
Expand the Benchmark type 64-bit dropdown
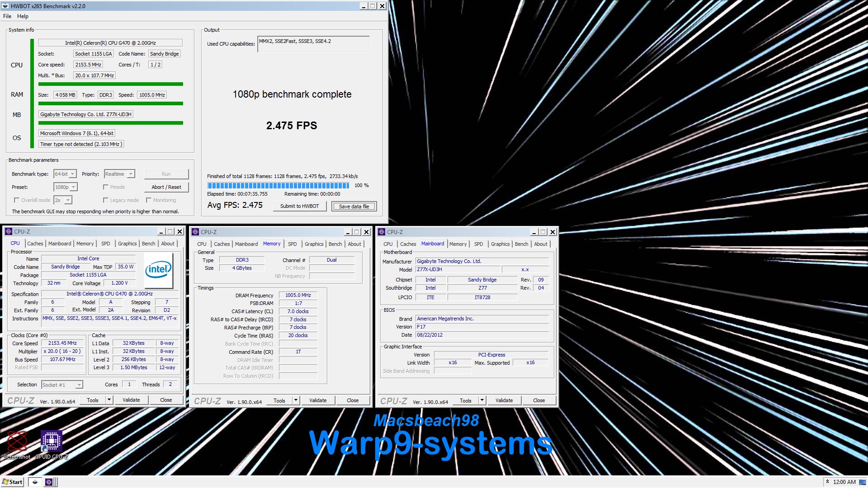point(72,174)
